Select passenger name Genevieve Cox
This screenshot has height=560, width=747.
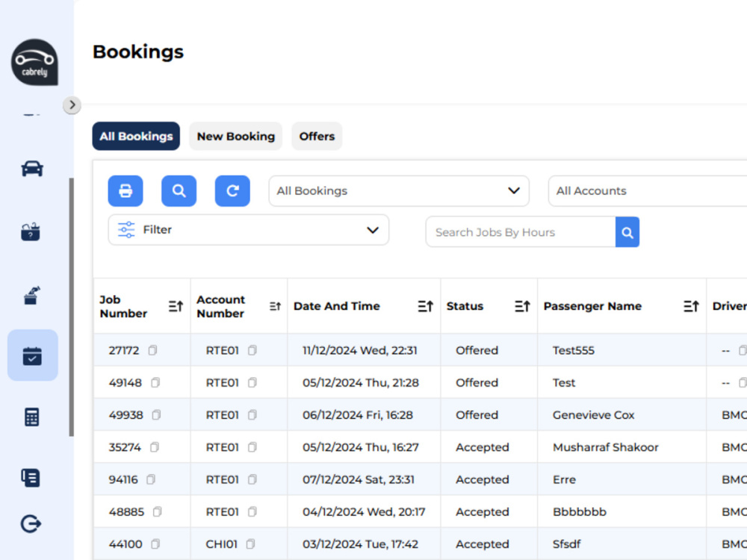click(x=594, y=415)
